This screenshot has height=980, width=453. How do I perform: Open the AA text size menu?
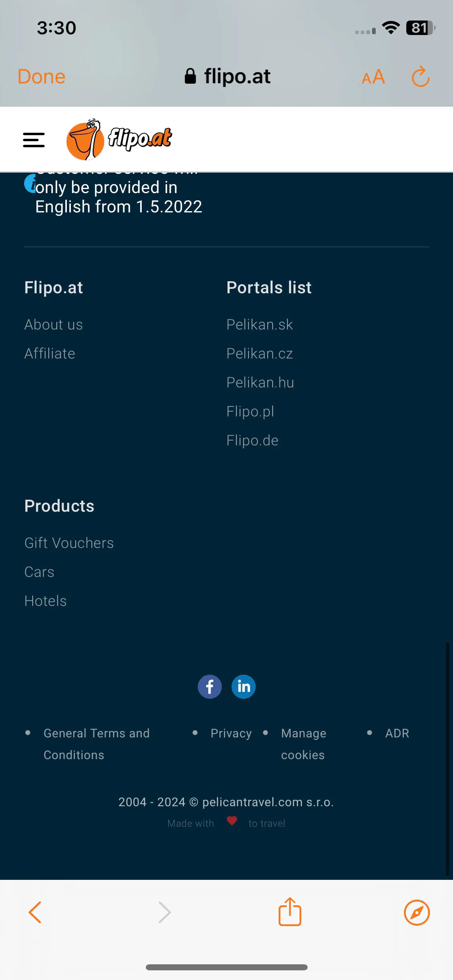point(373,76)
